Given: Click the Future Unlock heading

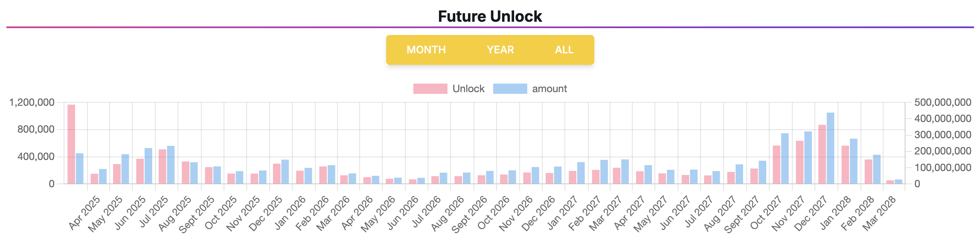Looking at the screenshot, I should 490,16.
